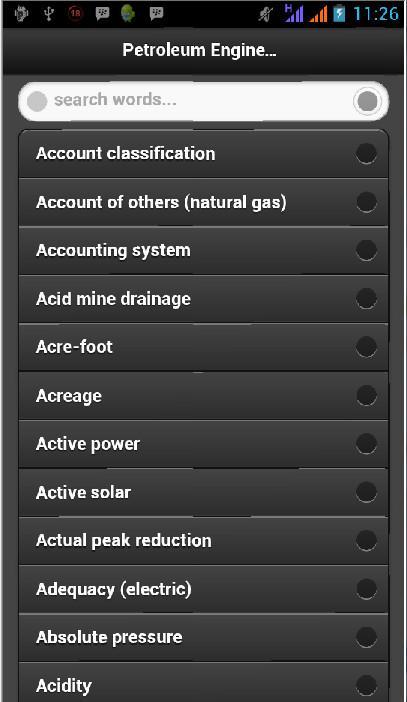Open USB connection status bar icon
Screen dimensions: 407x702
(48, 14)
